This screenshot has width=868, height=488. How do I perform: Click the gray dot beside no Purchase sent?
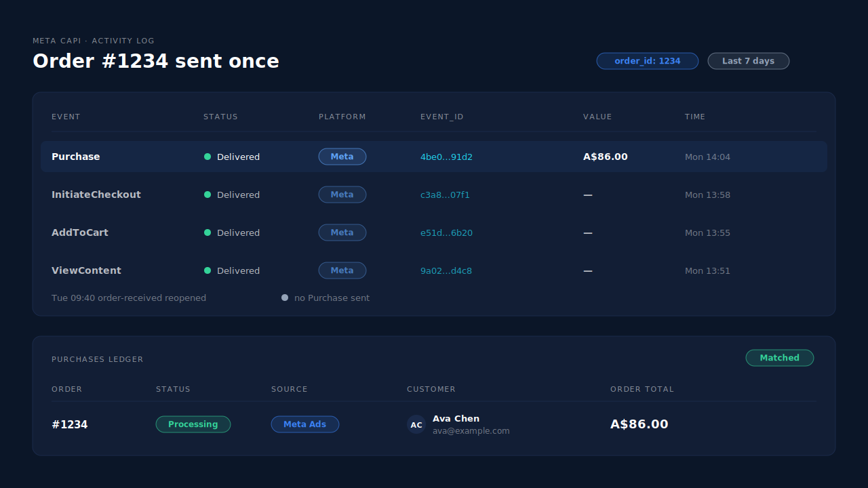285,298
